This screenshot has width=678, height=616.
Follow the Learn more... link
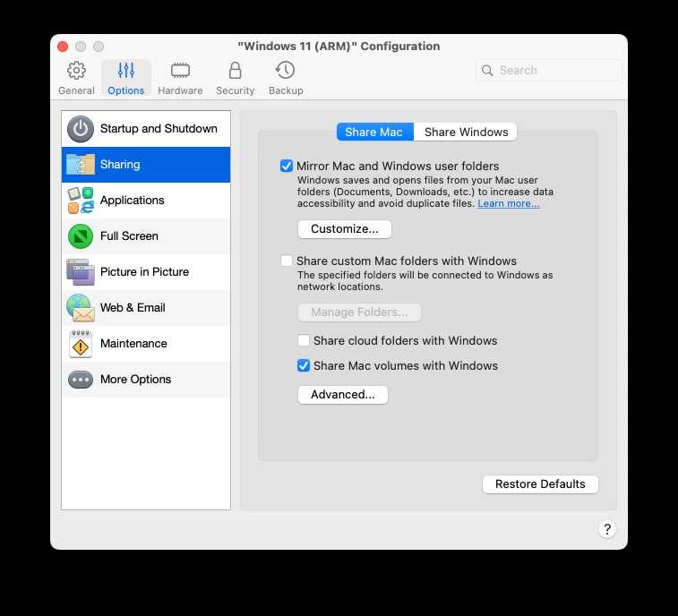click(509, 203)
